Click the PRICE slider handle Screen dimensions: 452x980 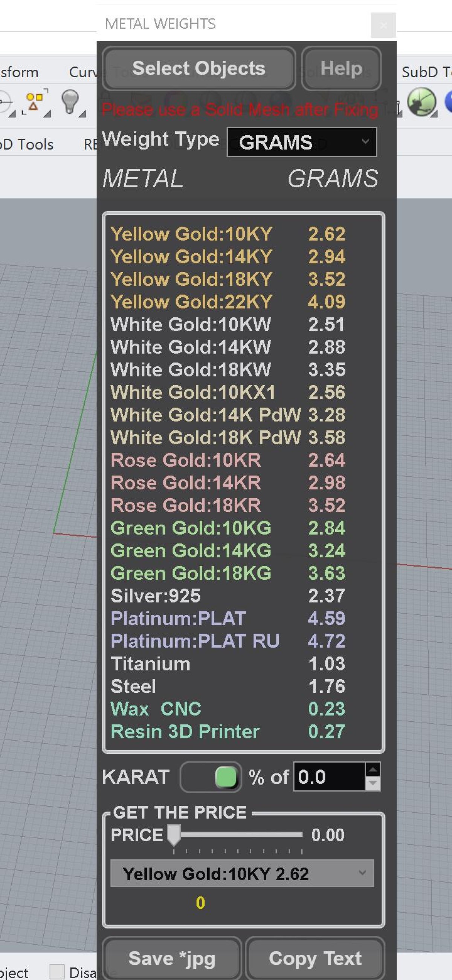point(174,835)
